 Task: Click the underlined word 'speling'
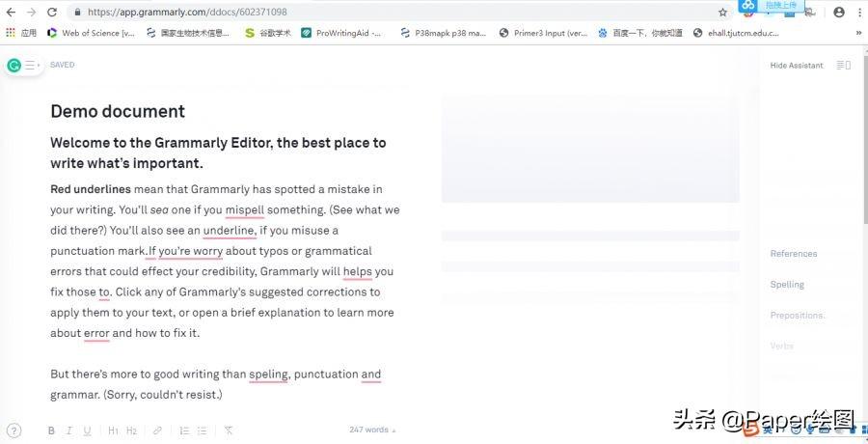click(268, 375)
